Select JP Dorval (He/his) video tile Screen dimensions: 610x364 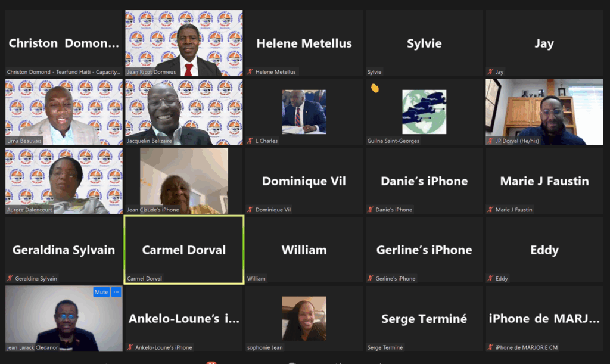pos(544,112)
